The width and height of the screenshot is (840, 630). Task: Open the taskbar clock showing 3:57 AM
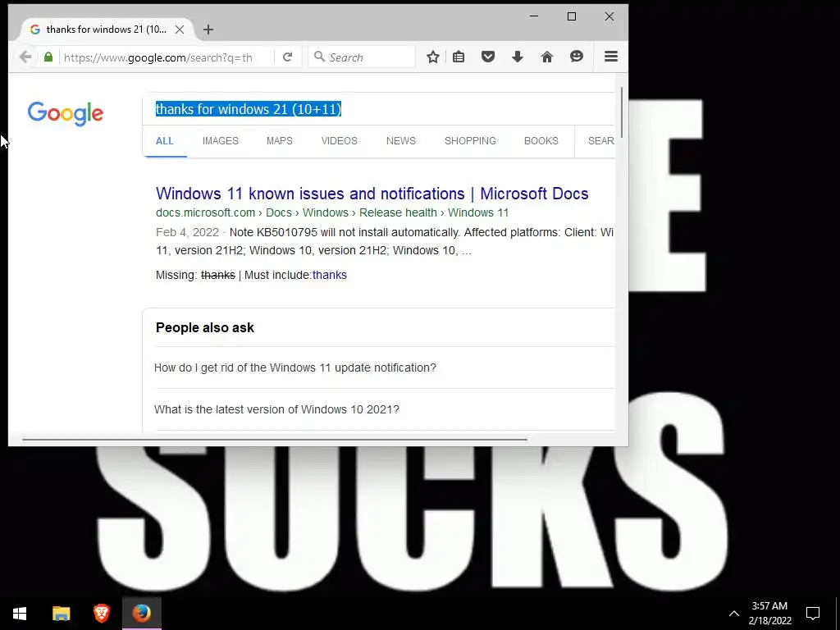[x=769, y=614]
